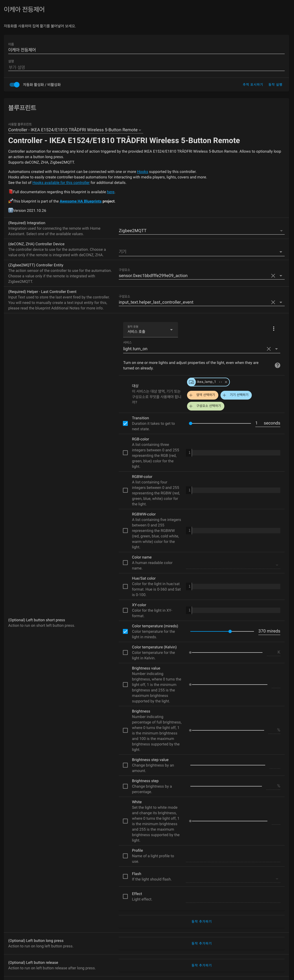294x980 pixels.
Task: Remove the ikea_lamp_1 target chip
Action: 226,382
